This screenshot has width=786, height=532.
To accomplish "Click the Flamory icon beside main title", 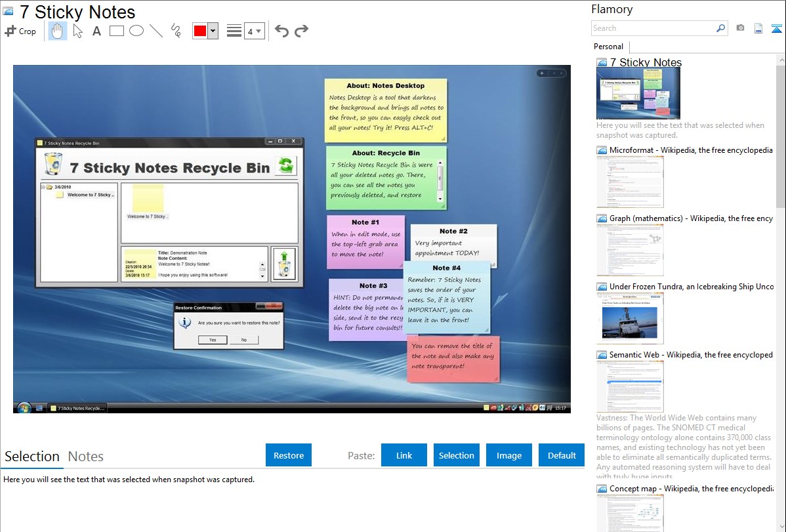I will tap(9, 11).
